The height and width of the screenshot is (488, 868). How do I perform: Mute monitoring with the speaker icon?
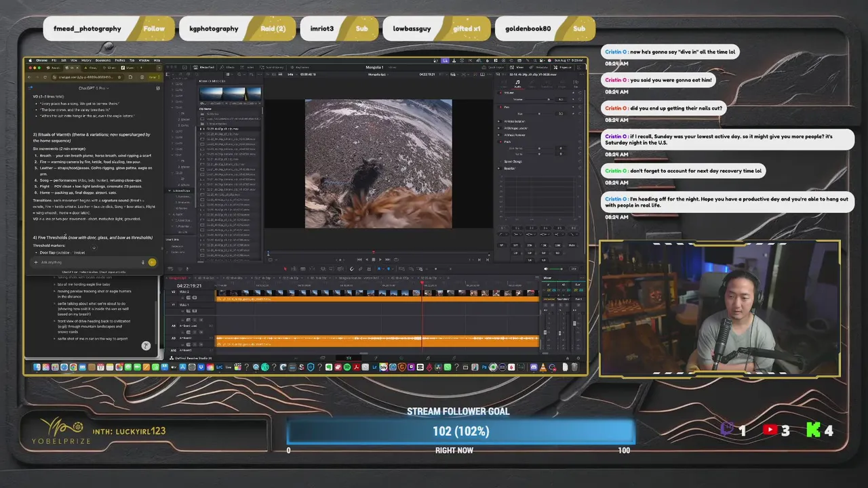coord(546,269)
